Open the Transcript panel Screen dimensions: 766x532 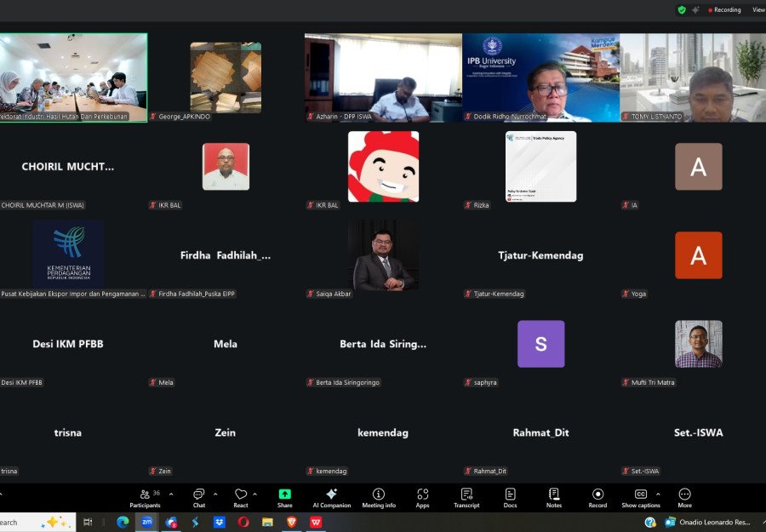pos(466,497)
